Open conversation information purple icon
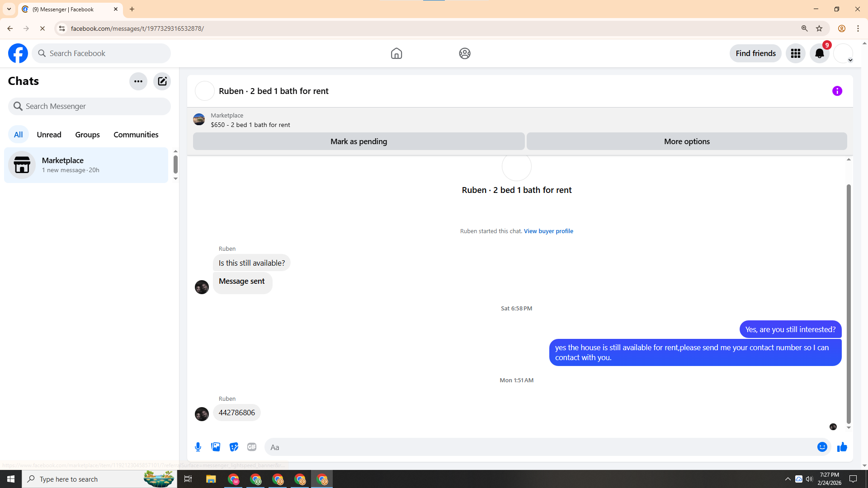Image resolution: width=868 pixels, height=488 pixels. [837, 91]
